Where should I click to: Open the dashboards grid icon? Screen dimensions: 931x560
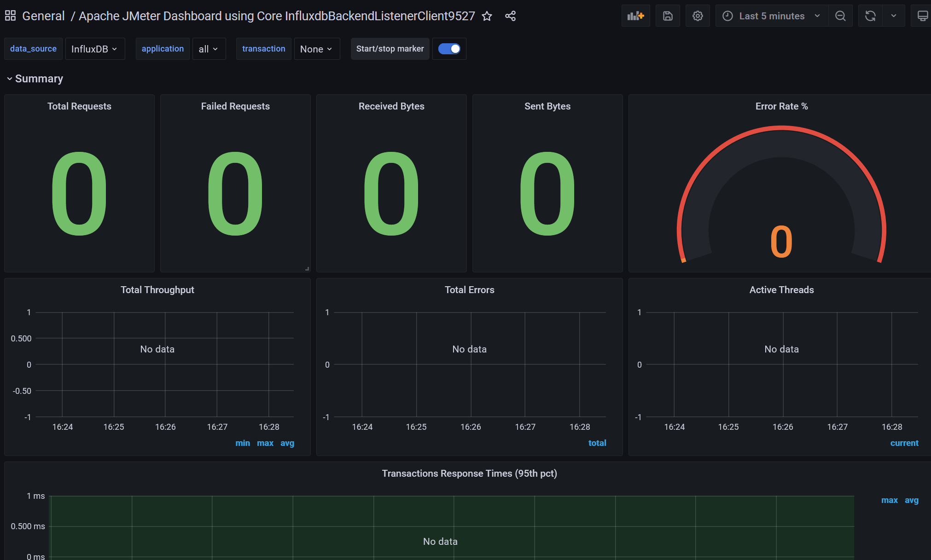(10, 16)
